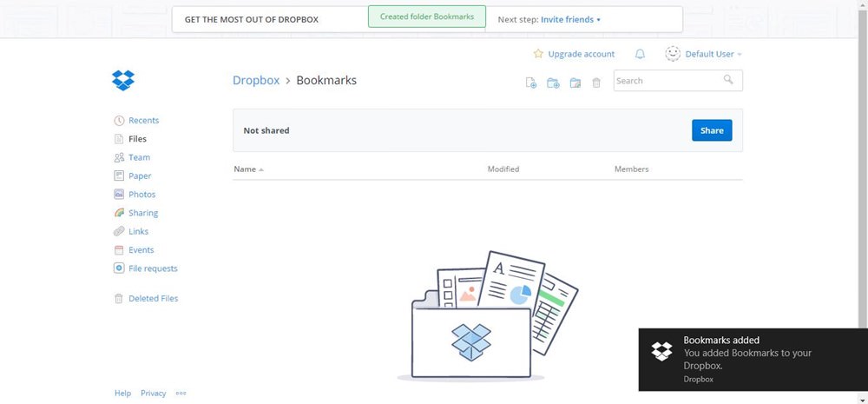Click the Not shared status text
868x404 pixels.
pyautogui.click(x=266, y=130)
